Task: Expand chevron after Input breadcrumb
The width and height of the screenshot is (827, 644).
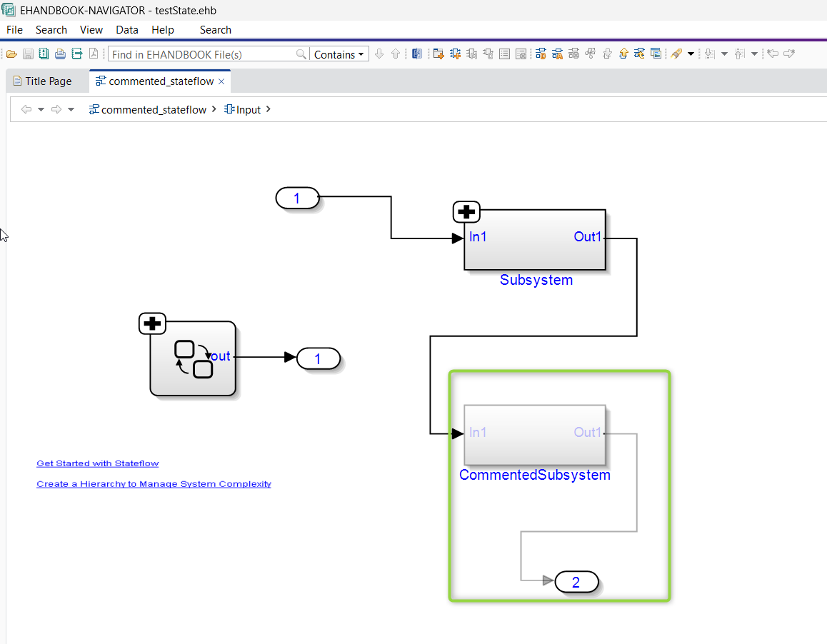Action: [268, 109]
